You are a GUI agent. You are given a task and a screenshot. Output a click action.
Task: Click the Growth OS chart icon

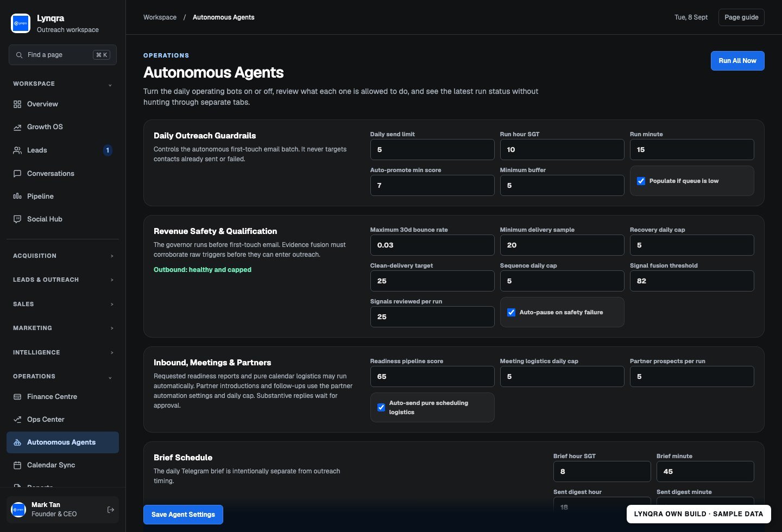[x=17, y=127]
